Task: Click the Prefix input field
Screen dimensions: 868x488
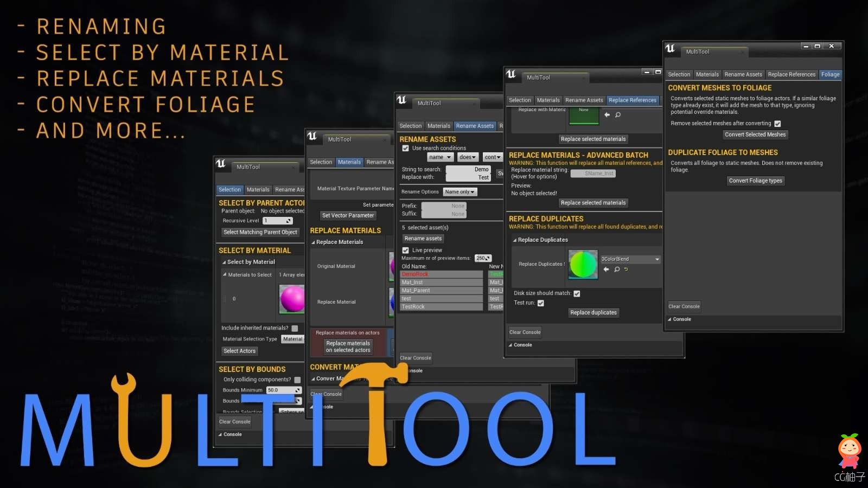Action: pos(444,206)
